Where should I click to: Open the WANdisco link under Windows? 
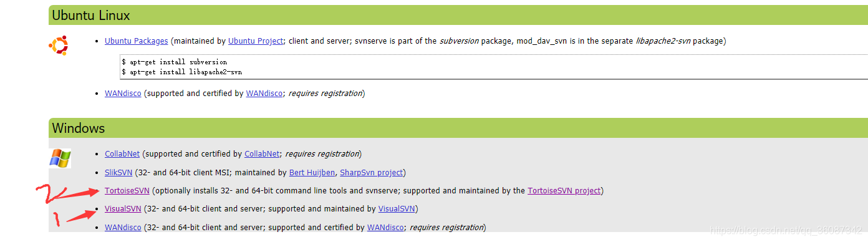(x=123, y=228)
